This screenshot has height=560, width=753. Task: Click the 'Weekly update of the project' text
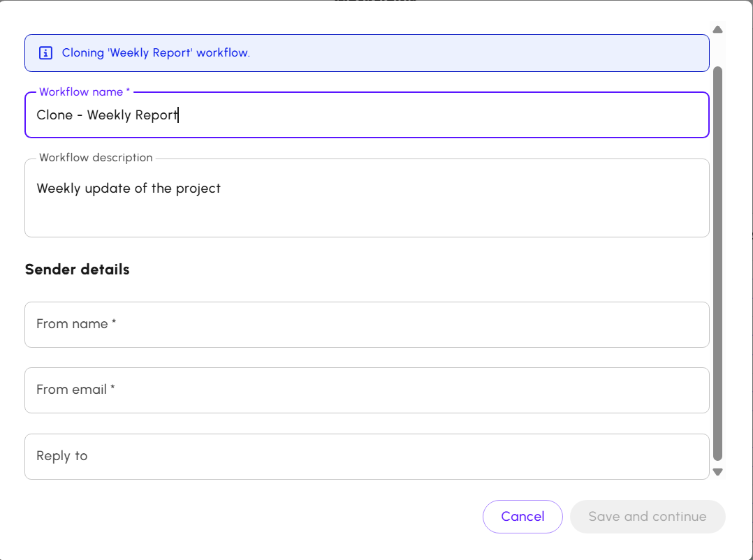click(129, 189)
